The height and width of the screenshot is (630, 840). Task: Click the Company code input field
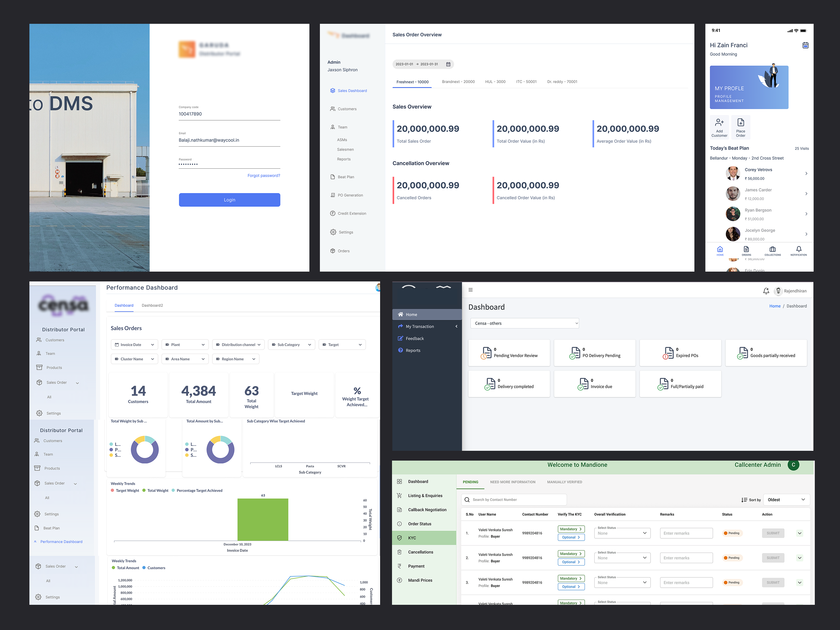[x=229, y=114]
